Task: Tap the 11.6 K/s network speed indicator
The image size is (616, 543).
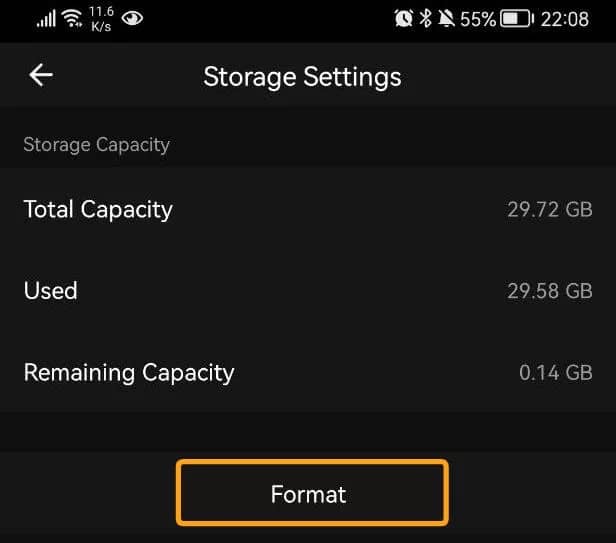Action: [x=101, y=18]
